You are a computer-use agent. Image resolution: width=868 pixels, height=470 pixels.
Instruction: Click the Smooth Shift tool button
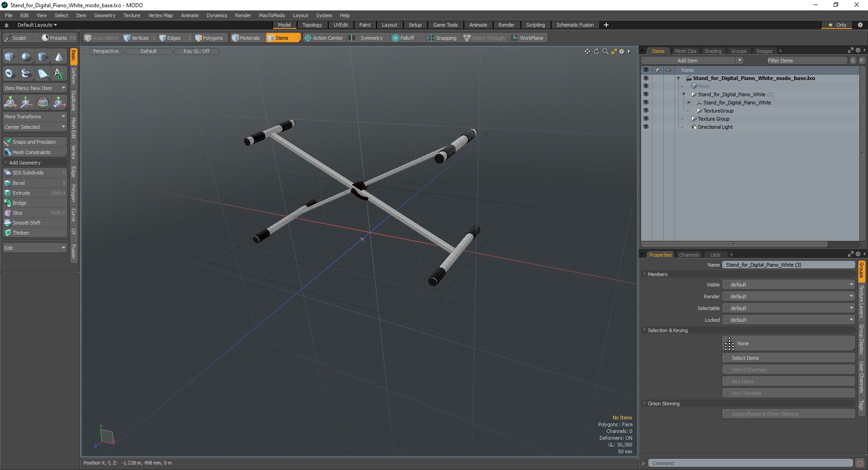pos(35,223)
